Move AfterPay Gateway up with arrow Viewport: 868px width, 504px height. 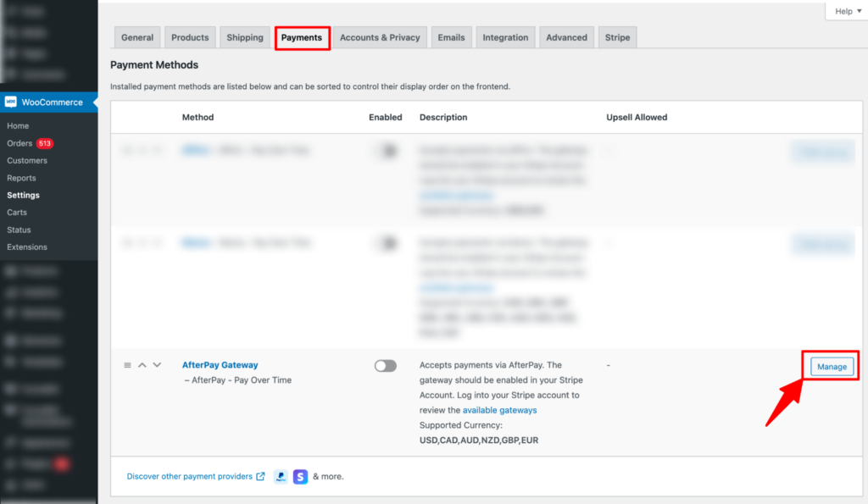pos(142,365)
